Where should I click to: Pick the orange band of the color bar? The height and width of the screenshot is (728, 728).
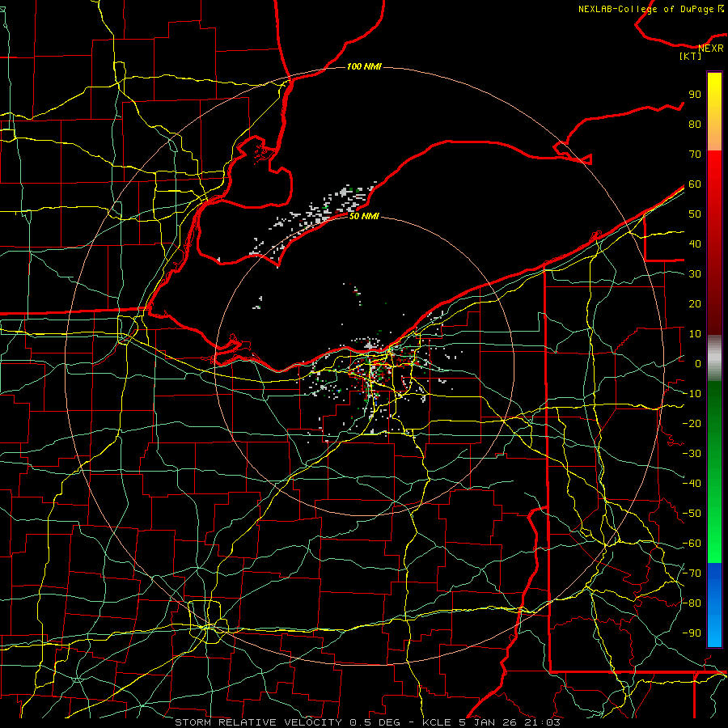pyautogui.click(x=714, y=138)
